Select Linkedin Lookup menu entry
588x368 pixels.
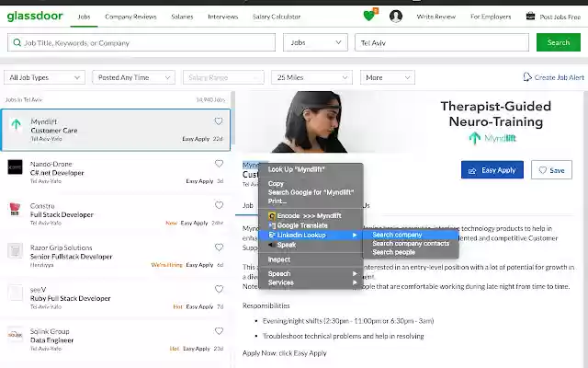point(311,236)
